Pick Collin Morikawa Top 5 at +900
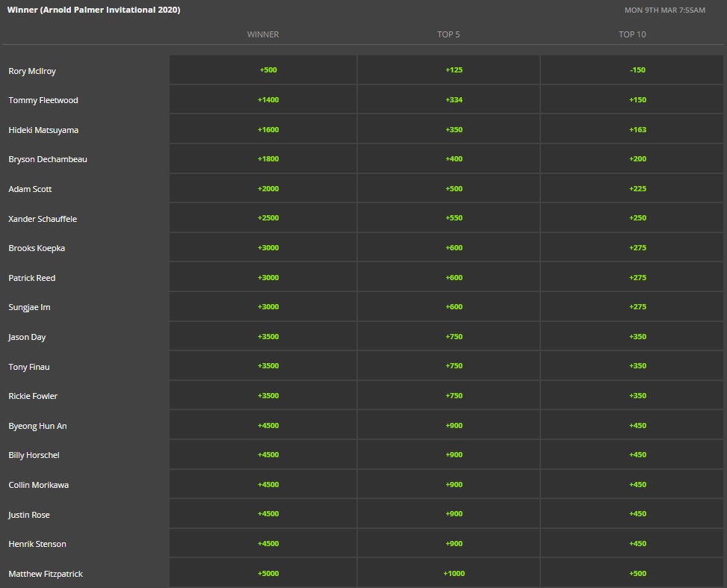This screenshot has width=727, height=588. [448, 484]
